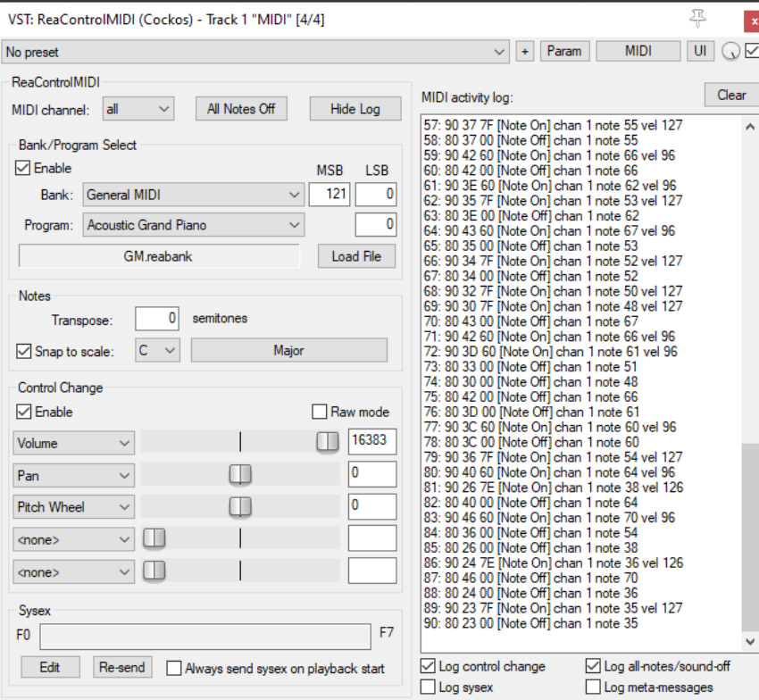This screenshot has height=700, width=759.
Task: Pin the FX window on top
Action: 697,19
